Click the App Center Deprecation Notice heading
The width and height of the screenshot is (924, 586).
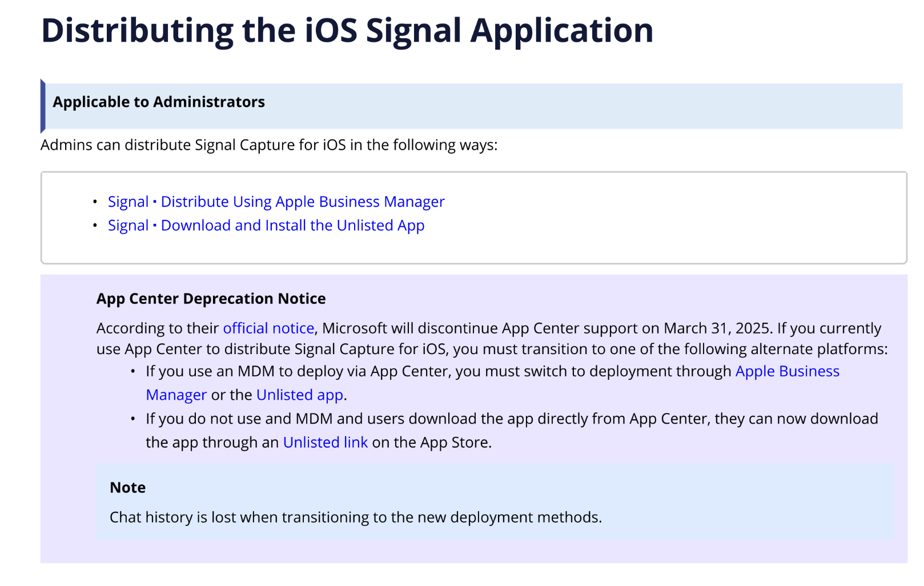tap(211, 299)
